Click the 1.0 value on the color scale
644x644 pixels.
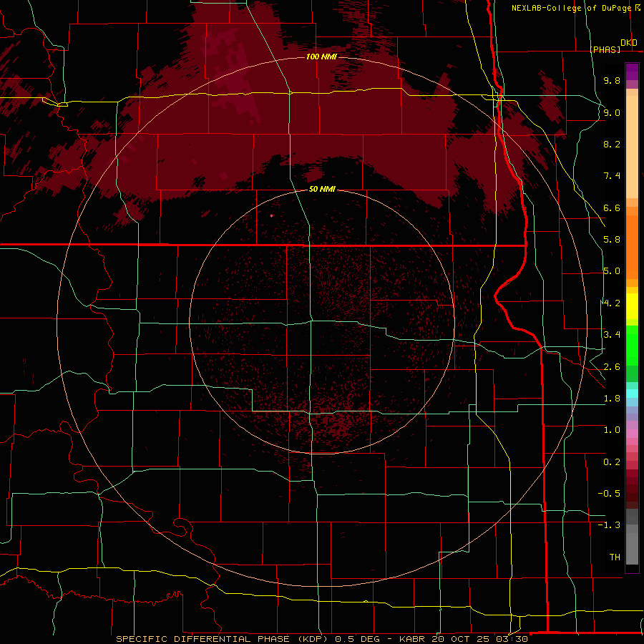(612, 430)
